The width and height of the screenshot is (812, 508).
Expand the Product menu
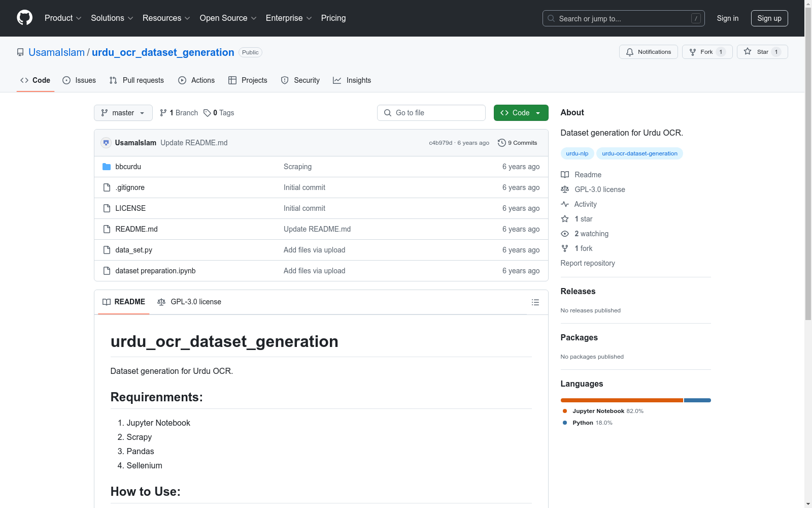[63, 18]
